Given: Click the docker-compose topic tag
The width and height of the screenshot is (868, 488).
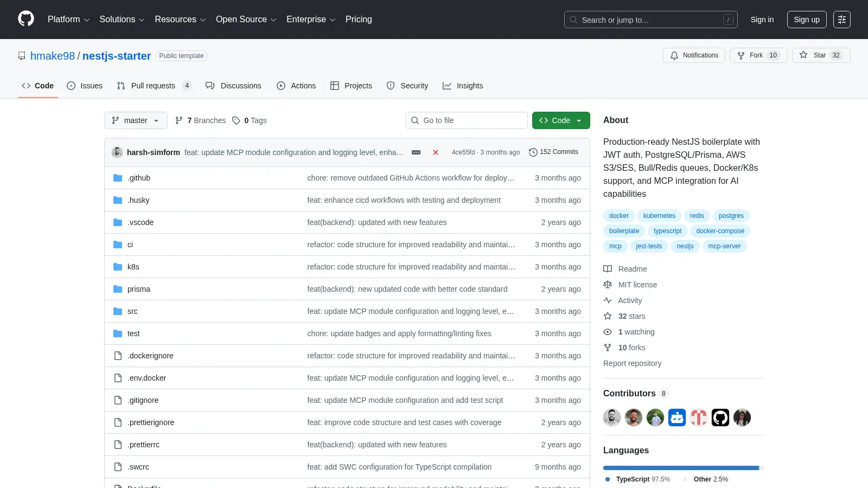Looking at the screenshot, I should point(720,231).
